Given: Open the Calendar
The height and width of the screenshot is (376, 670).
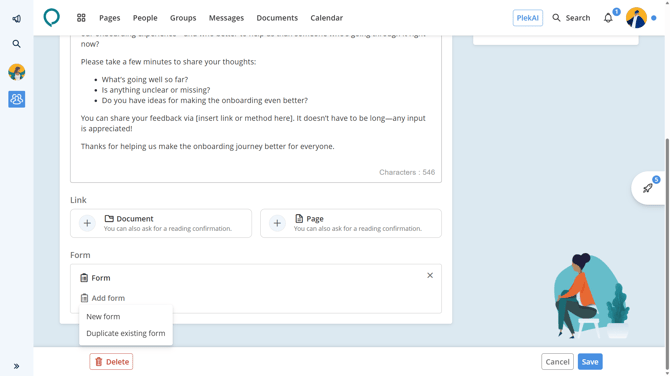Looking at the screenshot, I should point(326,18).
